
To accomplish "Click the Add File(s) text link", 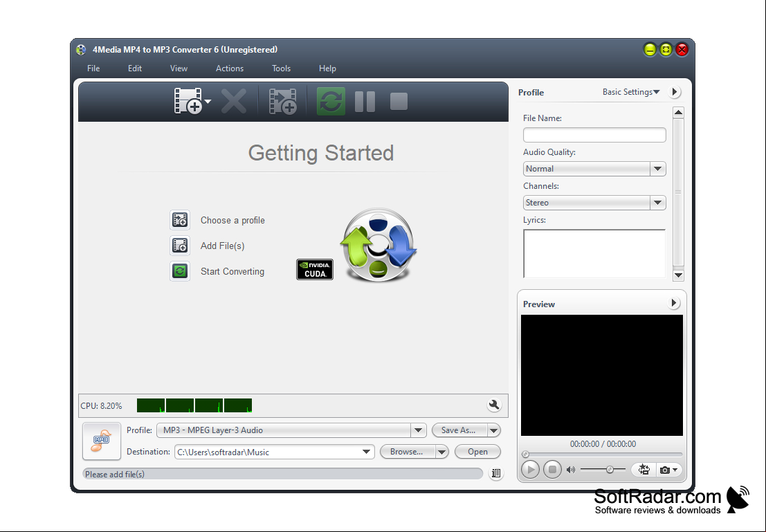I will tap(222, 246).
